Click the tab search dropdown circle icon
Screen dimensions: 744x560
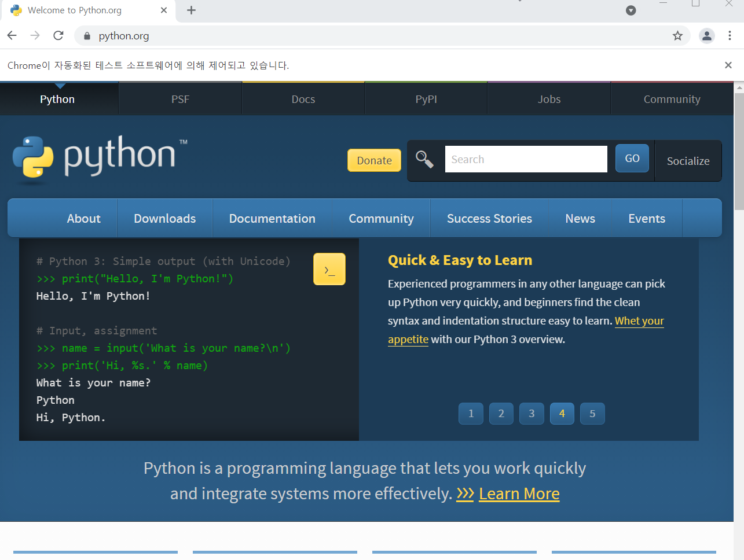pos(631,10)
